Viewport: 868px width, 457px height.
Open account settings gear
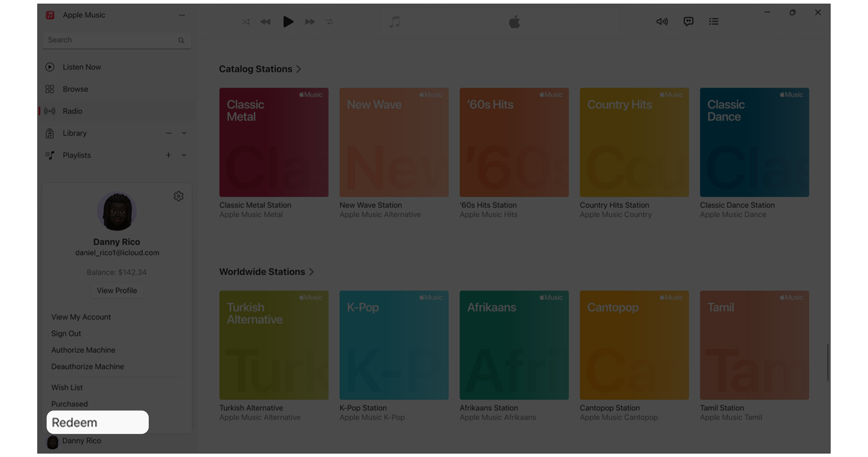coord(178,196)
